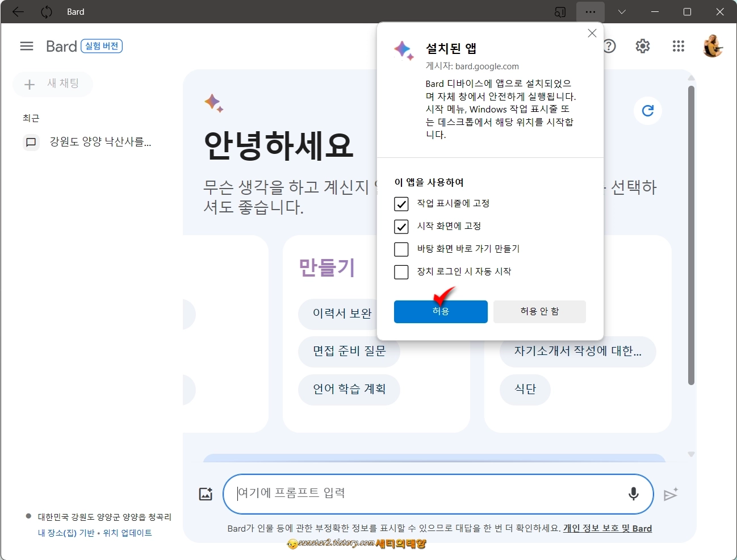Click 내 장소(집) 기반 link

click(66, 533)
